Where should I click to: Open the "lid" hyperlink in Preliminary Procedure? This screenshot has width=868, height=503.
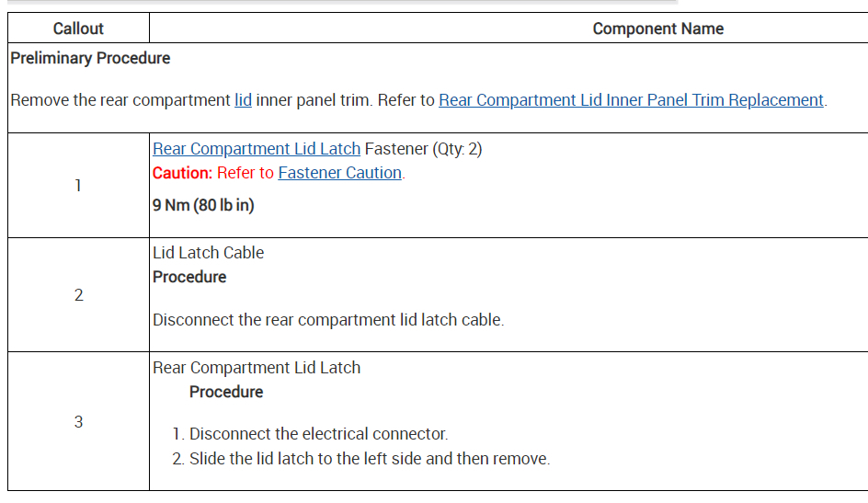pyautogui.click(x=243, y=100)
